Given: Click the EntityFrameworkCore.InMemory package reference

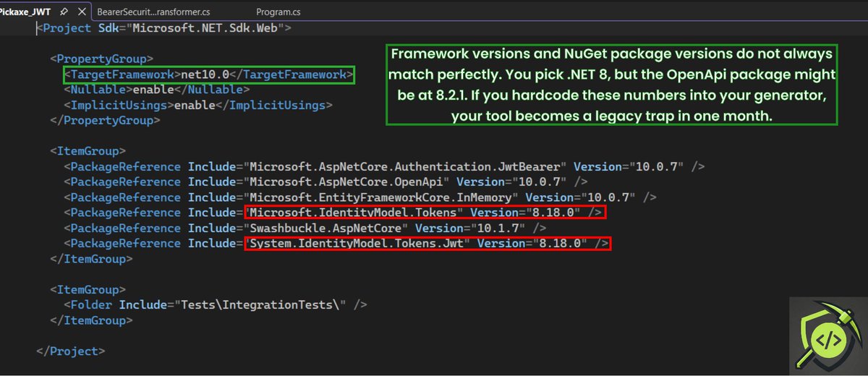Looking at the screenshot, I should click(x=360, y=197).
